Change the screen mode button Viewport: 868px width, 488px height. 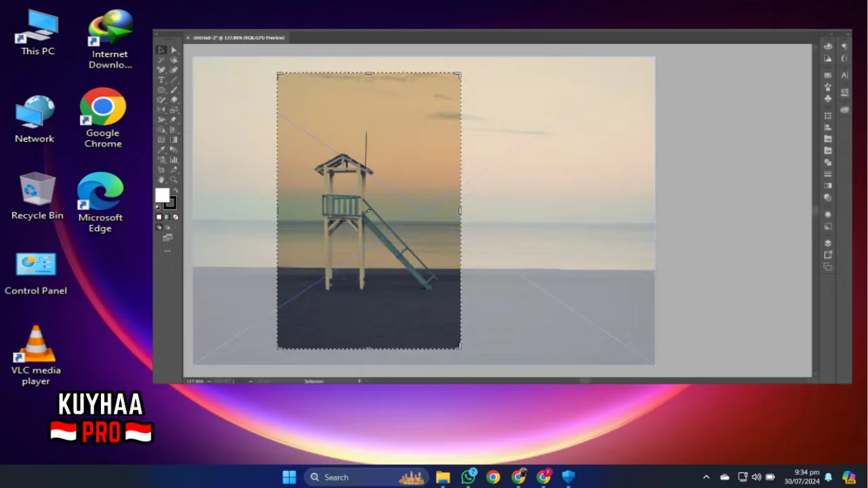(167, 237)
